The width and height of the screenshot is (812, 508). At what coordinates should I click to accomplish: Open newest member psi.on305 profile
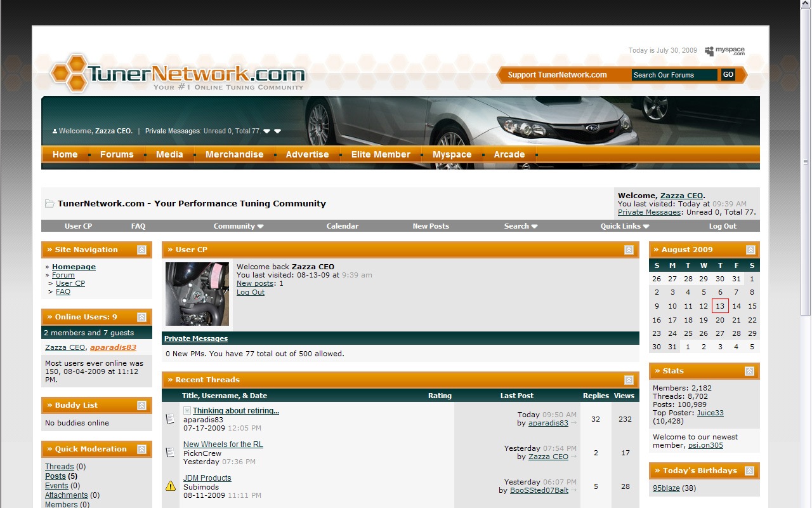pos(705,445)
